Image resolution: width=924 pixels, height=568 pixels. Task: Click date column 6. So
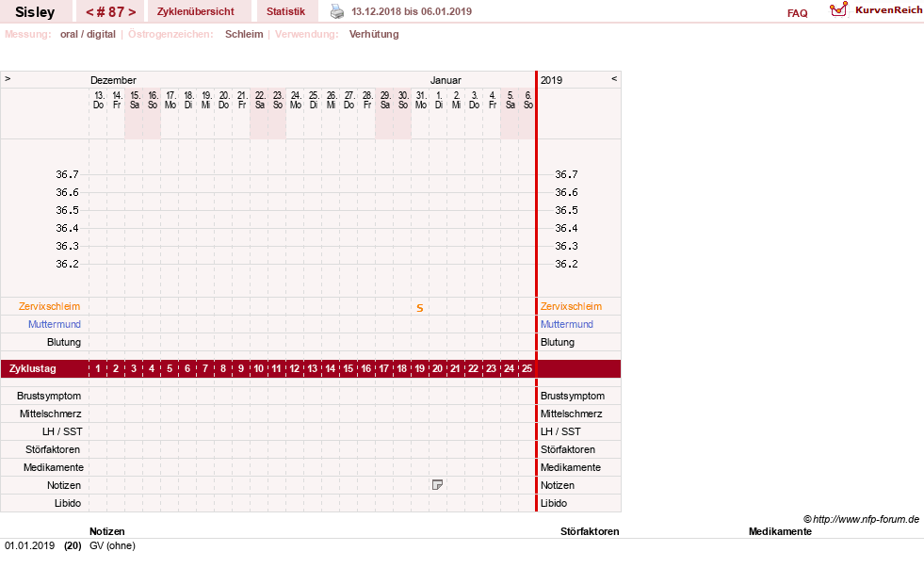528,100
